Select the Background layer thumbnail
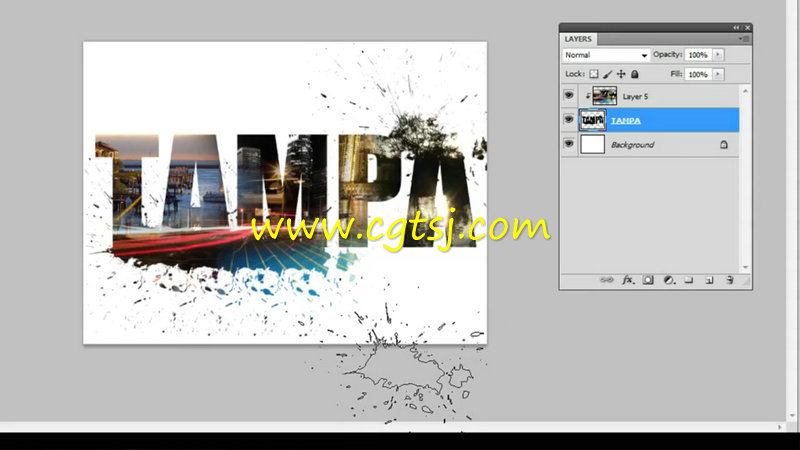Image resolution: width=800 pixels, height=450 pixels. [x=592, y=144]
